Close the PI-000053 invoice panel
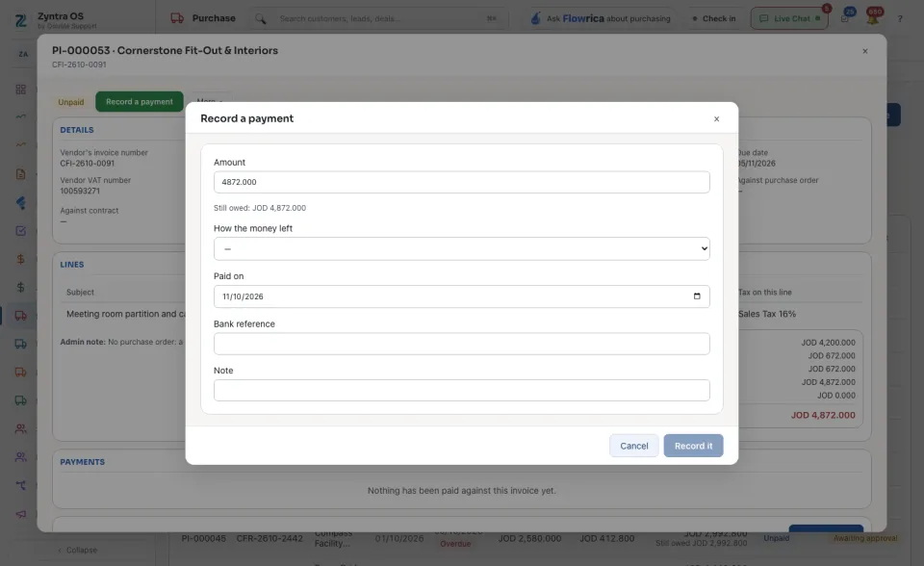 [x=865, y=51]
